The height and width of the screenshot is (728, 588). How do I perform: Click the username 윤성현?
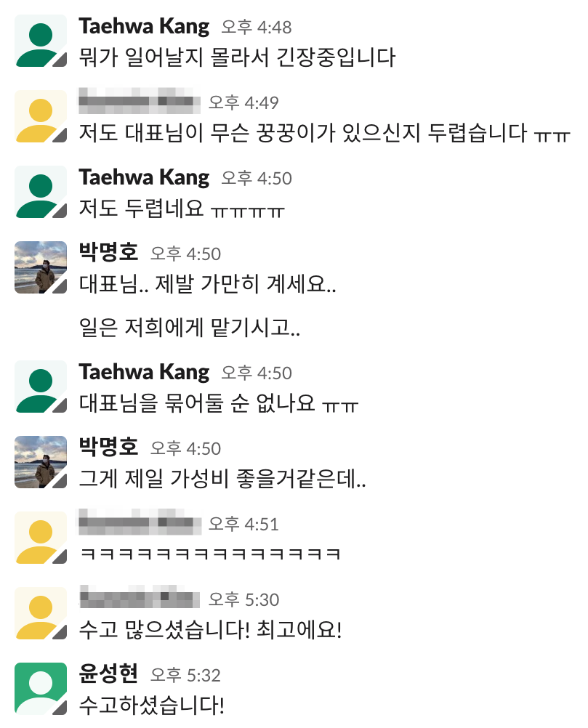click(109, 674)
